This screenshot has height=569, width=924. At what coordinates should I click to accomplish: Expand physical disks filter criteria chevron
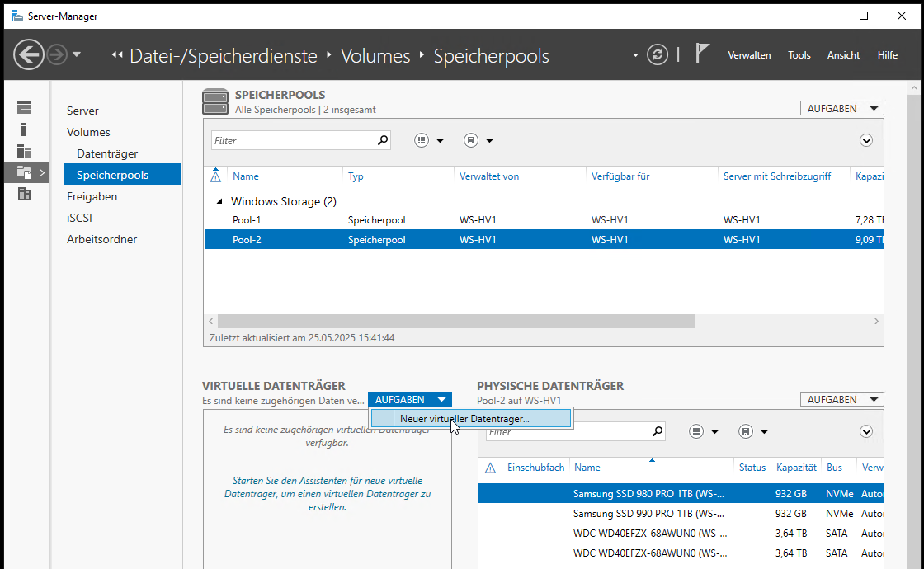[865, 432]
